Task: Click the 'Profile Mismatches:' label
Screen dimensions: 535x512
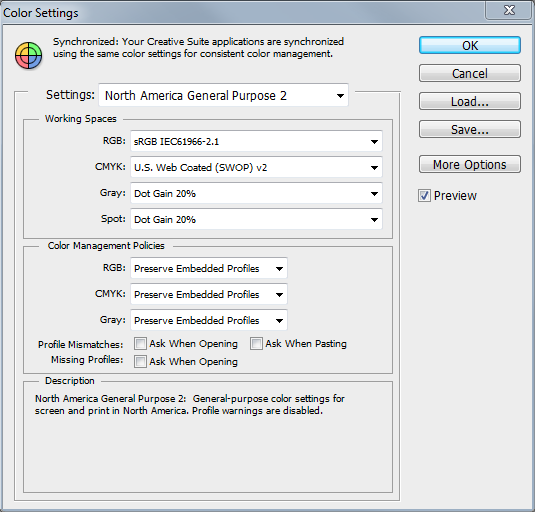Action: pyautogui.click(x=81, y=345)
